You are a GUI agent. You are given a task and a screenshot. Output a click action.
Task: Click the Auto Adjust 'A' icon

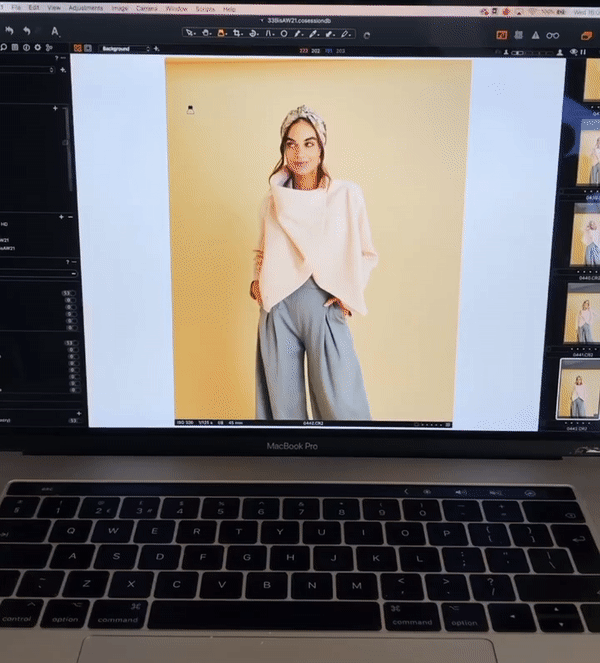(55, 31)
